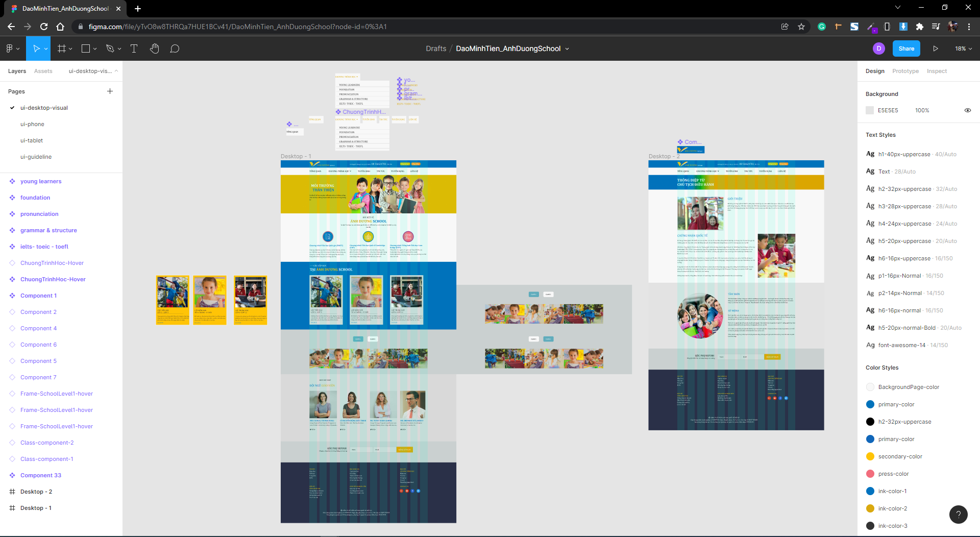This screenshot has height=537, width=980.
Task: Open the help button at bottom right
Action: 958,515
